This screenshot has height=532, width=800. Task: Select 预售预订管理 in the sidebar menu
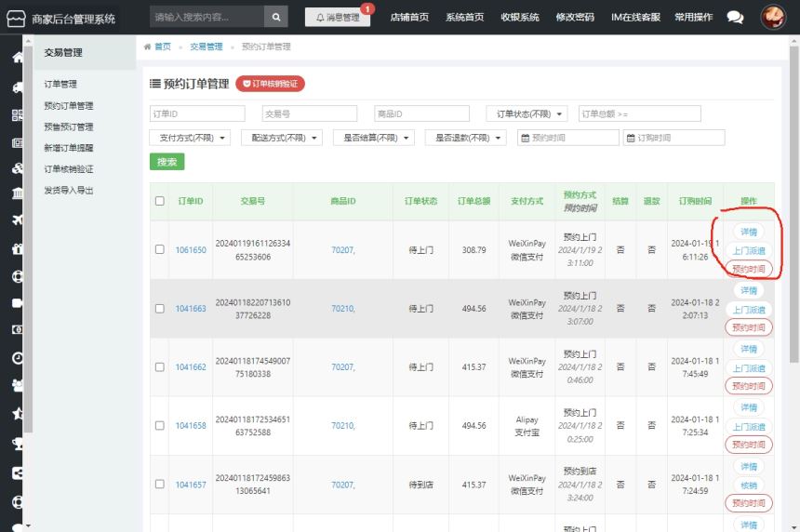pos(68,127)
